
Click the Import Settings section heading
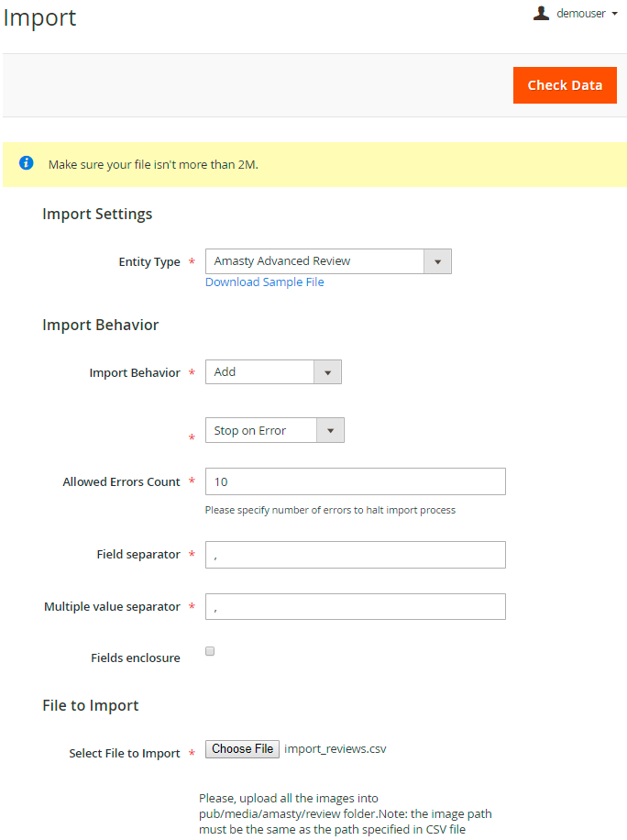pos(97,215)
